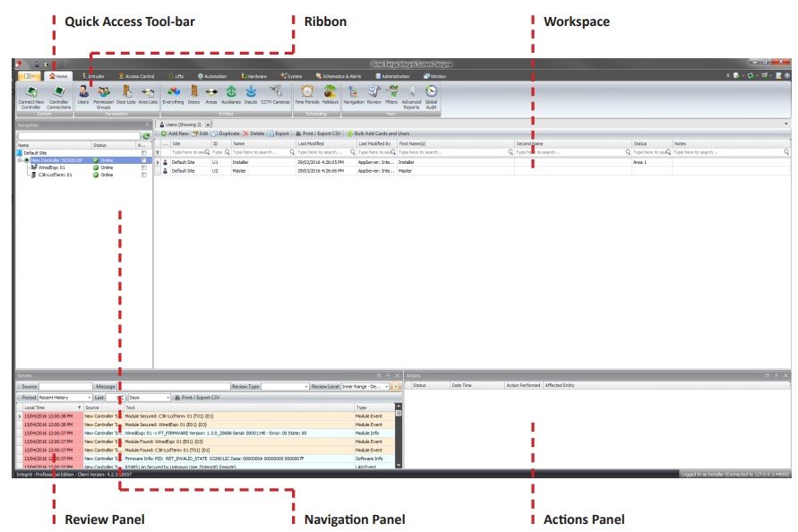The height and width of the screenshot is (532, 798).
Task: Enable the checkbox for C3K-LcdTerm 01
Action: (144, 175)
